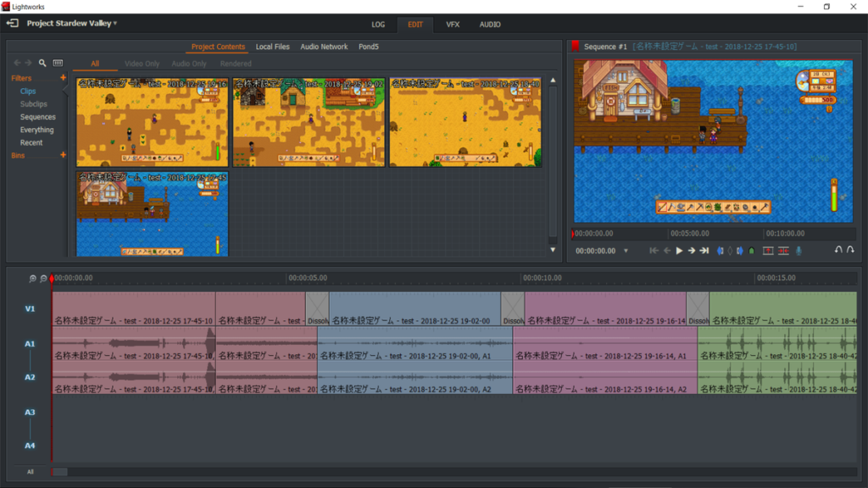The image size is (868, 488).
Task: Click the bin scroll up arrow
Action: pyautogui.click(x=553, y=80)
